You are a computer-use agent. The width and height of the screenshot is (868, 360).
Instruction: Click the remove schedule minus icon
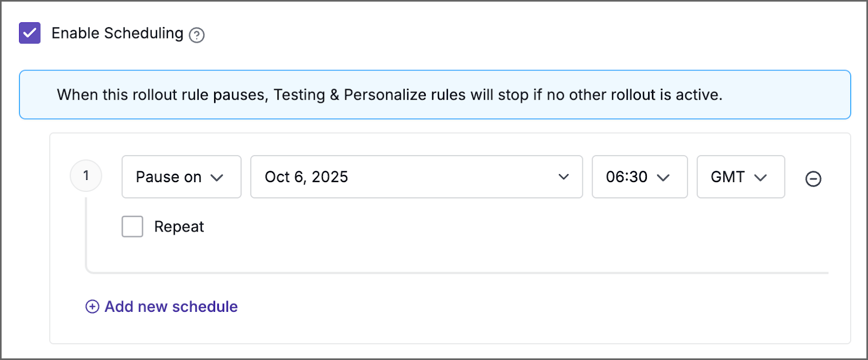(x=813, y=178)
